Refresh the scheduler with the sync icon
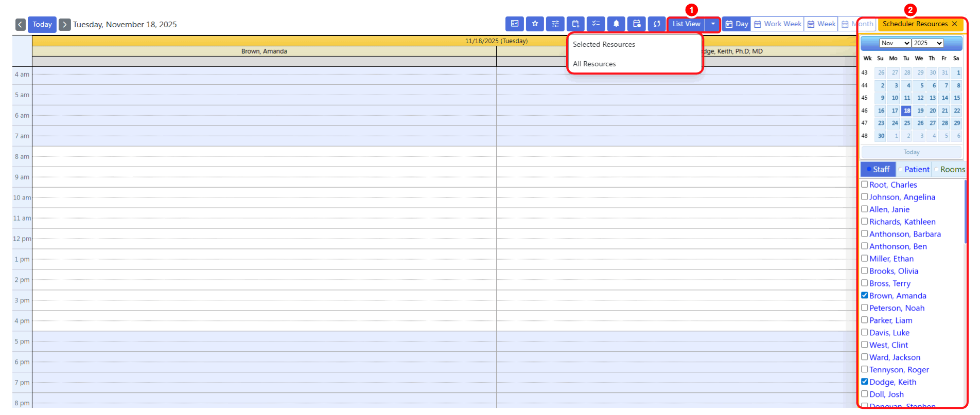 click(x=657, y=24)
